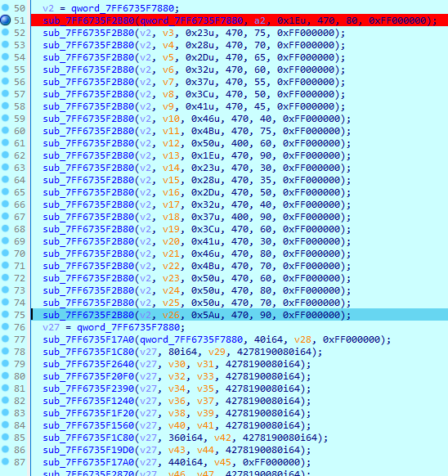Image resolution: width=448 pixels, height=476 pixels.
Task: Open sub_7FF6735F1F20 on line 83
Action: click(x=88, y=414)
